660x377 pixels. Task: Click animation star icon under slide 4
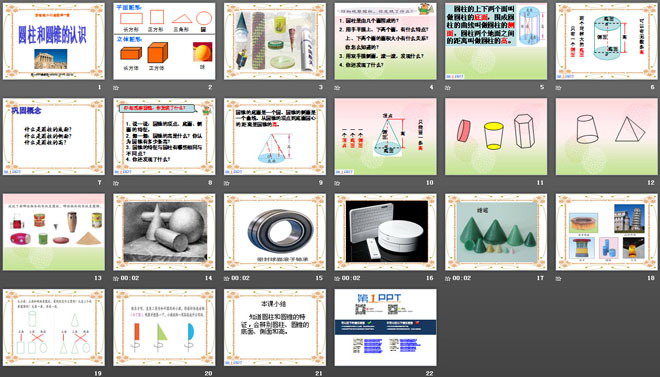click(337, 88)
